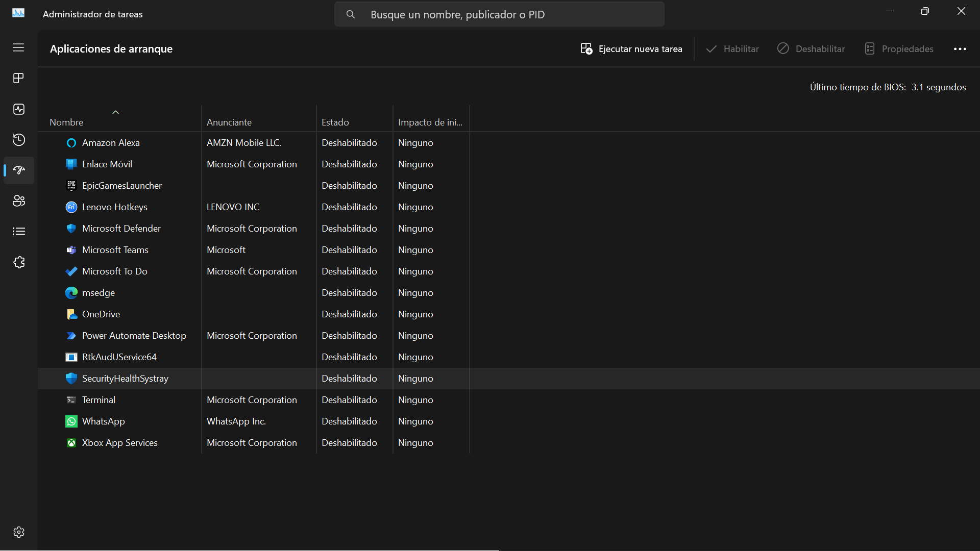The width and height of the screenshot is (980, 551).
Task: Click the msedge browser icon
Action: pyautogui.click(x=71, y=293)
